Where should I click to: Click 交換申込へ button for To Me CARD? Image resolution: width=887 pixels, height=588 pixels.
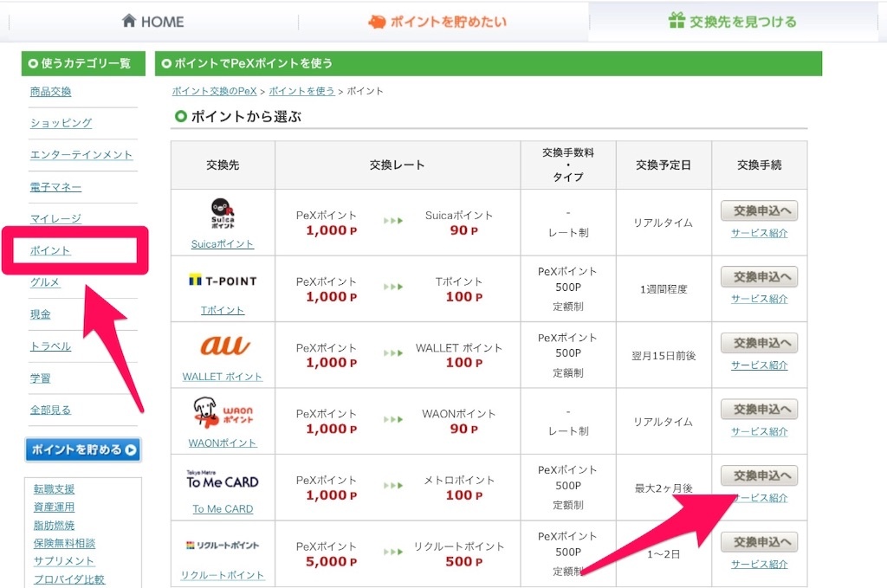(x=759, y=475)
